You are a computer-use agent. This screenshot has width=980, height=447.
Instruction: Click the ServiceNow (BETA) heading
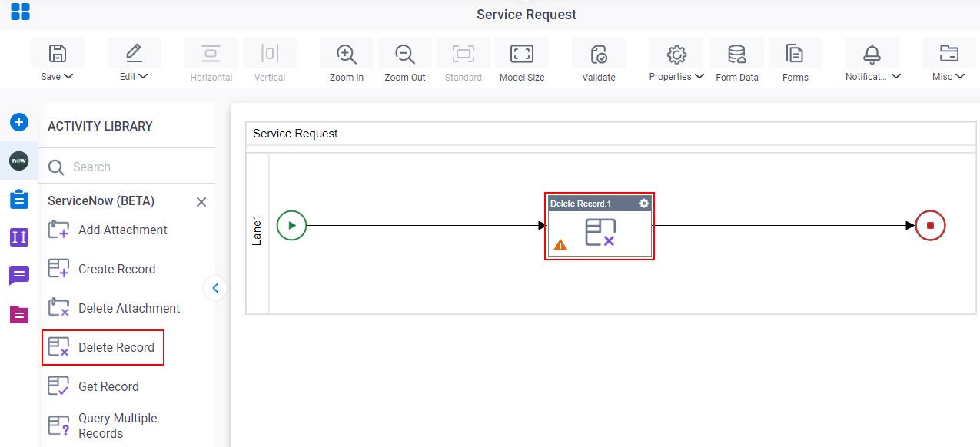click(101, 200)
